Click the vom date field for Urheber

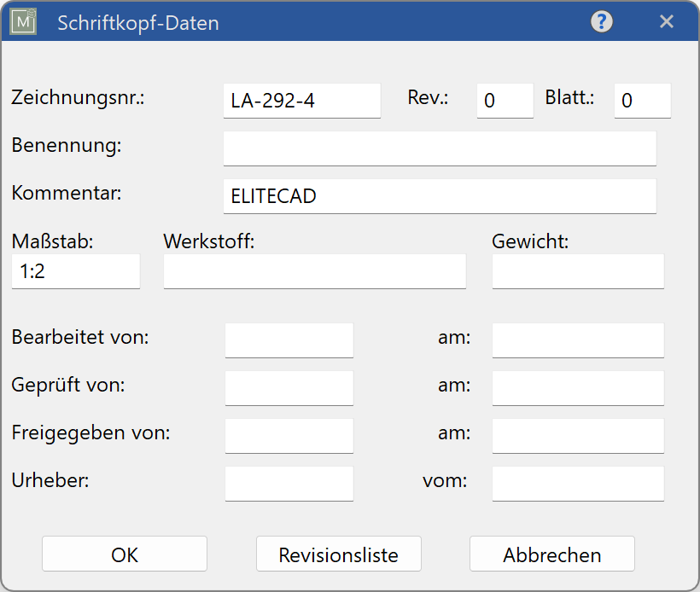coord(578,484)
